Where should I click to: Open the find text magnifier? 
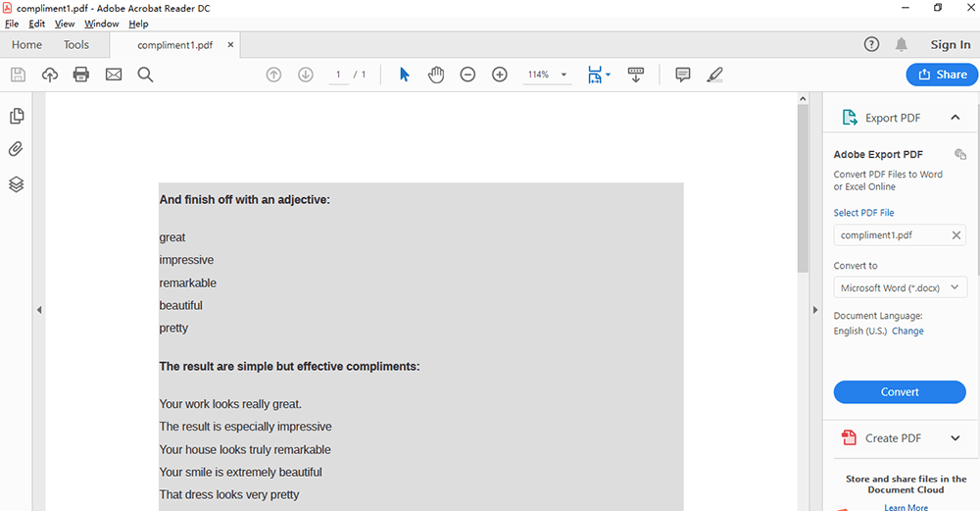[x=145, y=75]
